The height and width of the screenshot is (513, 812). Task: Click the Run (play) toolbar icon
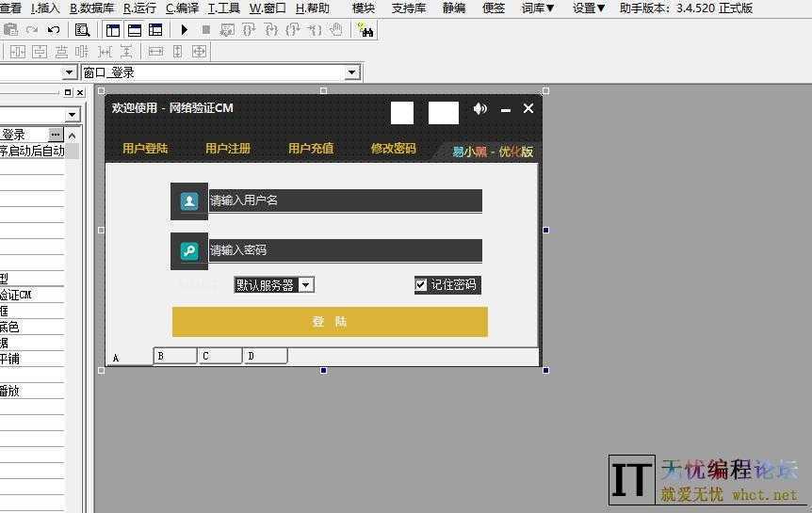pyautogui.click(x=185, y=30)
